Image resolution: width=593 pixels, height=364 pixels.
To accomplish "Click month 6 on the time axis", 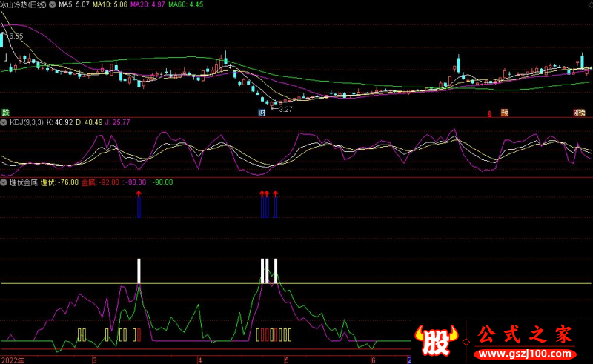I will tap(374, 360).
